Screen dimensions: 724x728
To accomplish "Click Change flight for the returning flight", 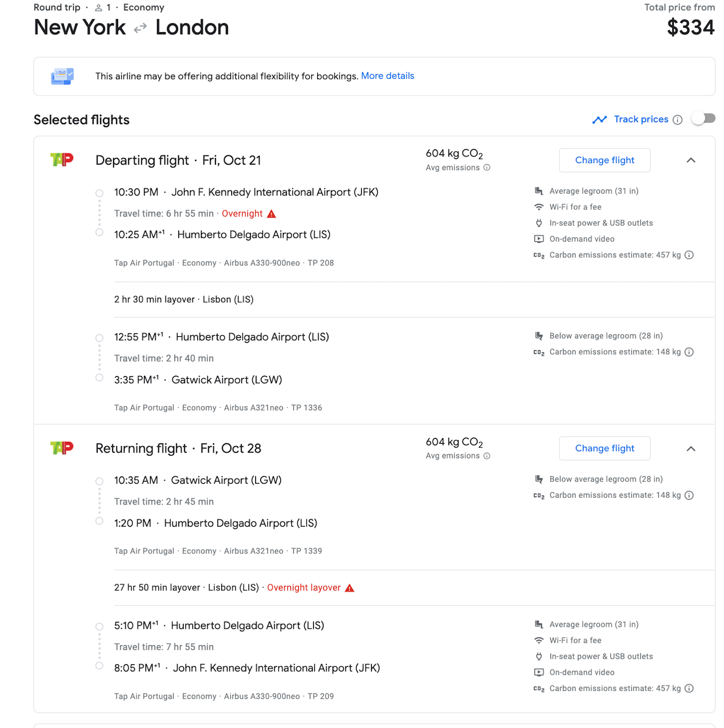I will click(605, 448).
